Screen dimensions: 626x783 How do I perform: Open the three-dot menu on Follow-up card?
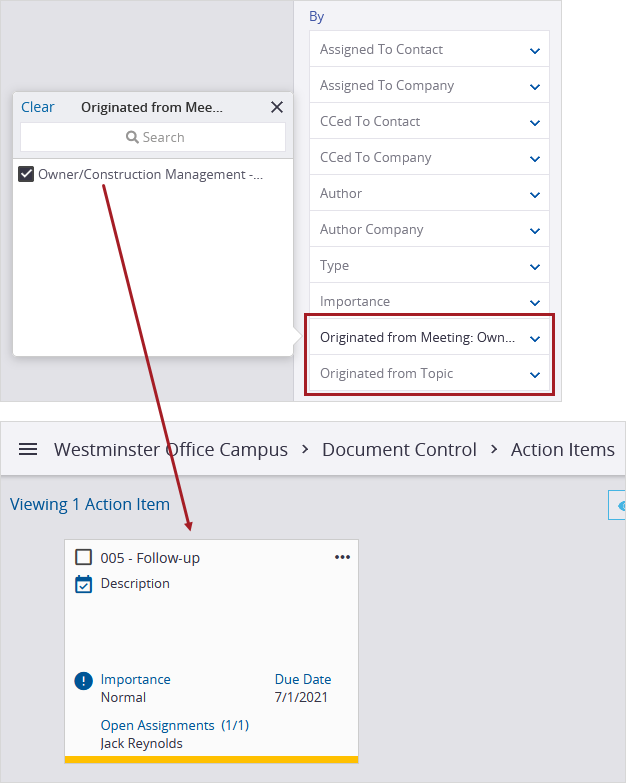pyautogui.click(x=342, y=557)
